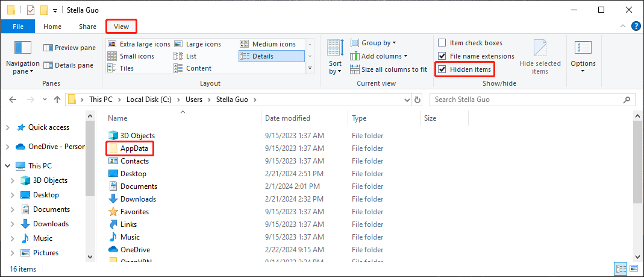Choose the Tiles layout
This screenshot has height=277, width=644.
120,68
